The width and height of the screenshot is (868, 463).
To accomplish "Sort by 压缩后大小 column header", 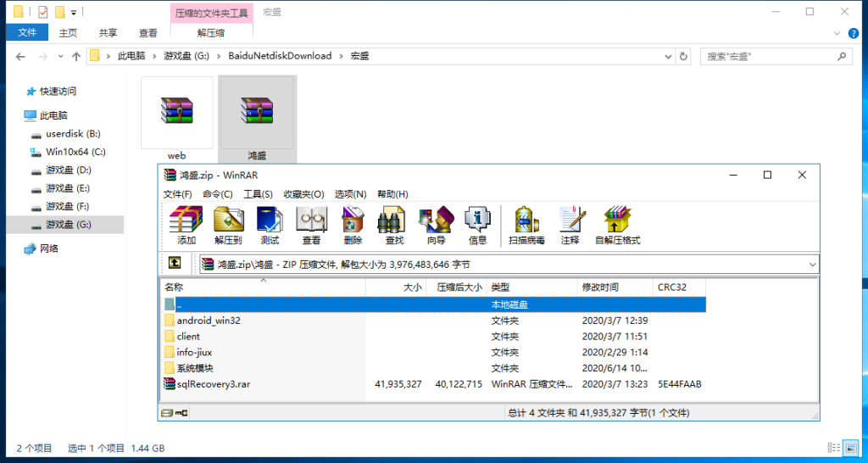I will (x=457, y=287).
